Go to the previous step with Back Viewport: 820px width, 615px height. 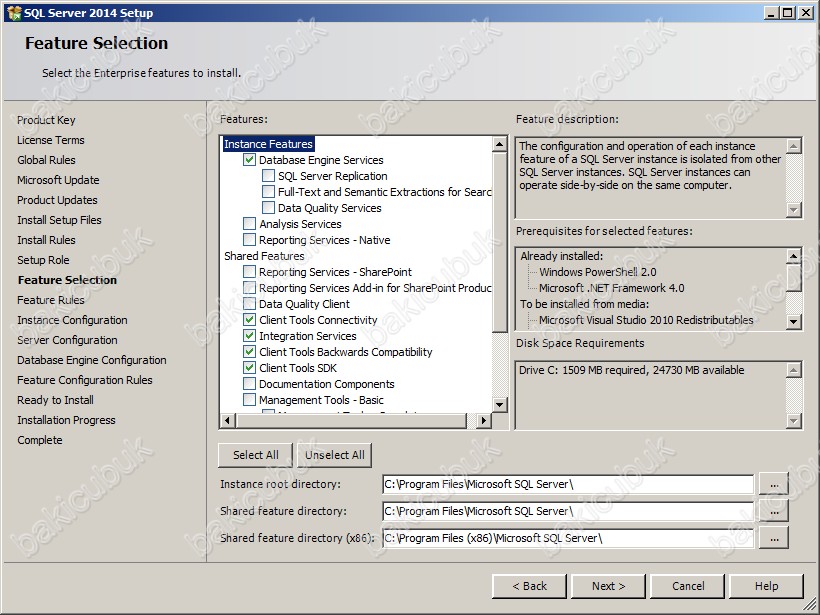(x=529, y=586)
